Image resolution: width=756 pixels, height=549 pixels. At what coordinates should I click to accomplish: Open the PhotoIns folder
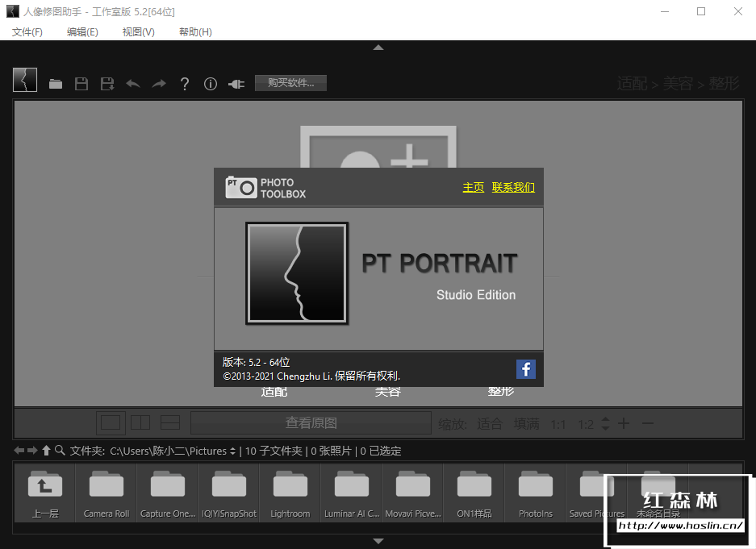pos(535,493)
